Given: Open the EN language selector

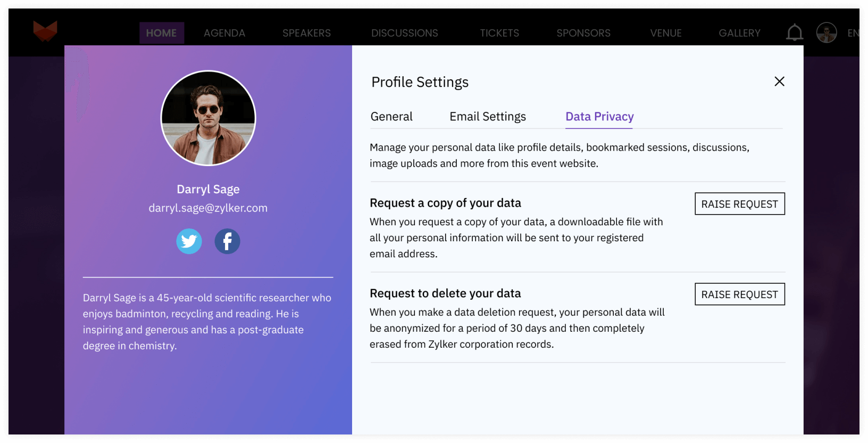Looking at the screenshot, I should (x=853, y=32).
